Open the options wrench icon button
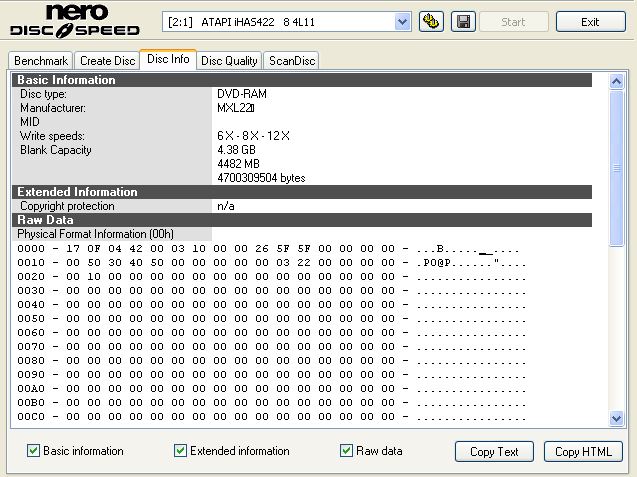 click(x=431, y=22)
